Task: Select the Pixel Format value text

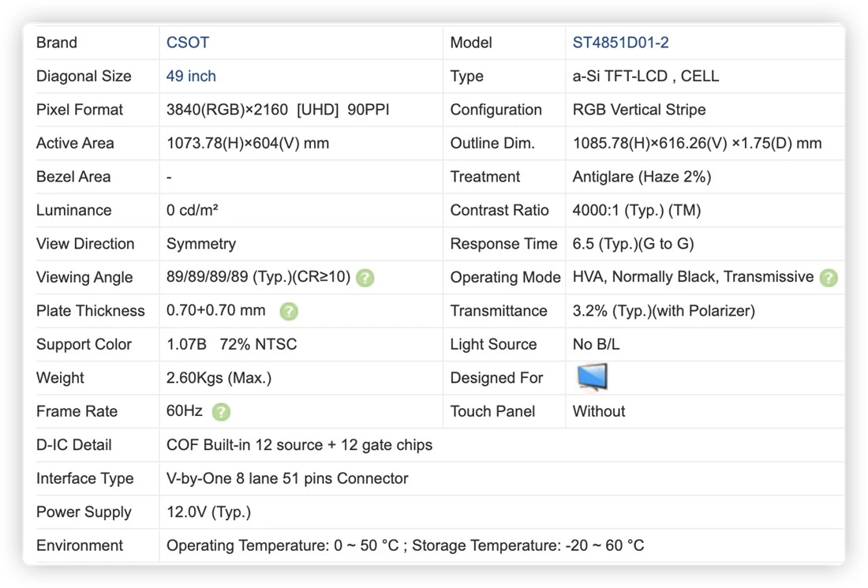Action: pyautogui.click(x=277, y=110)
